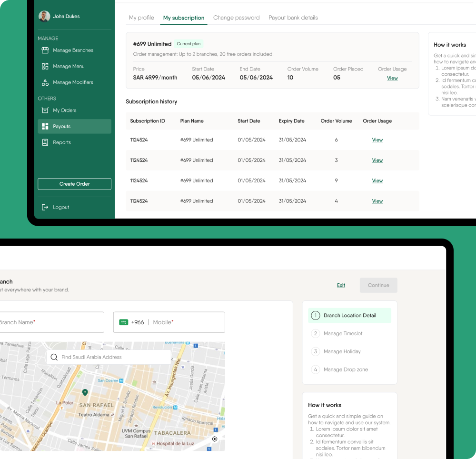Open the Reports document icon
The height and width of the screenshot is (459, 476).
pos(45,142)
